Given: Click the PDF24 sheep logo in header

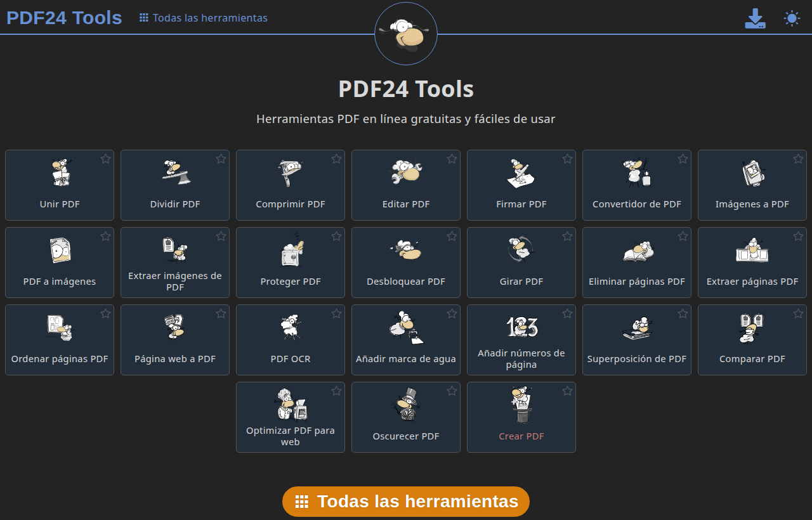Looking at the screenshot, I should pos(406,33).
